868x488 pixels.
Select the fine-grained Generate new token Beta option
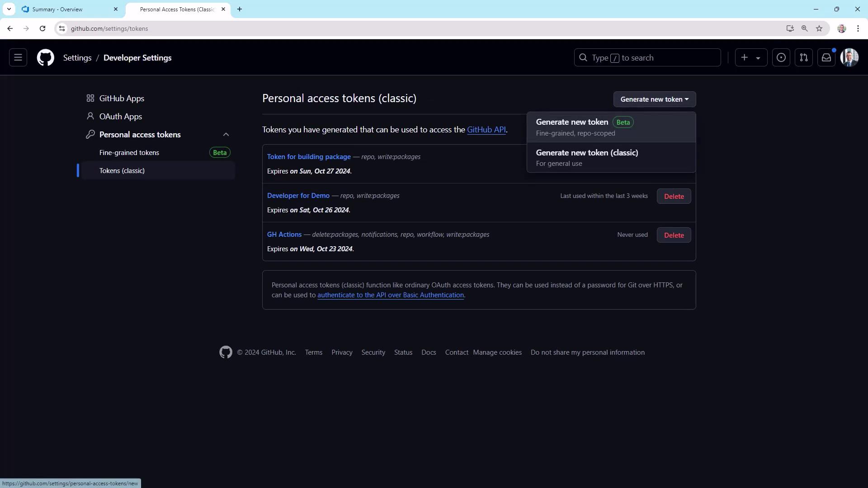(572, 122)
